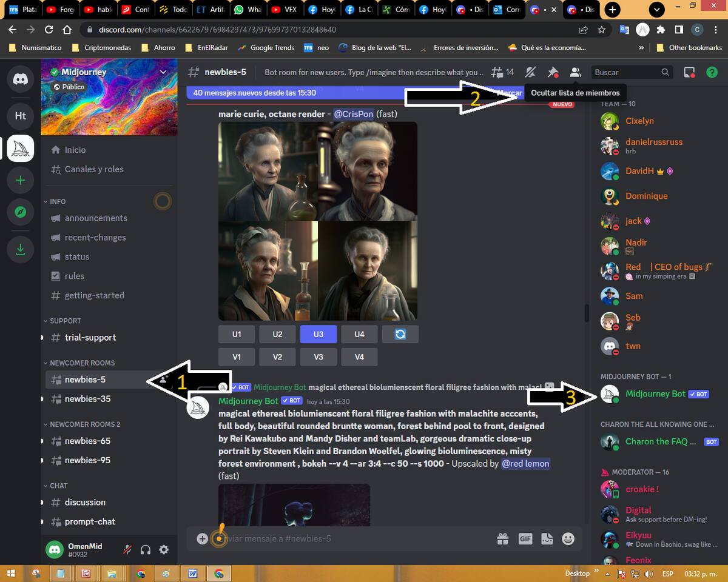The image size is (728, 582).
Task: Open the GIF picker
Action: [525, 538]
